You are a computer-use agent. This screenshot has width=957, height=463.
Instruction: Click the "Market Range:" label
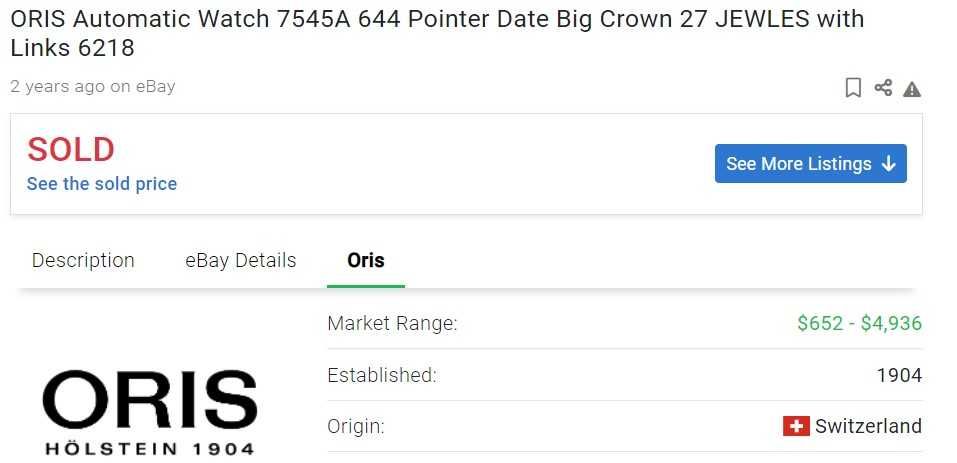(x=392, y=323)
